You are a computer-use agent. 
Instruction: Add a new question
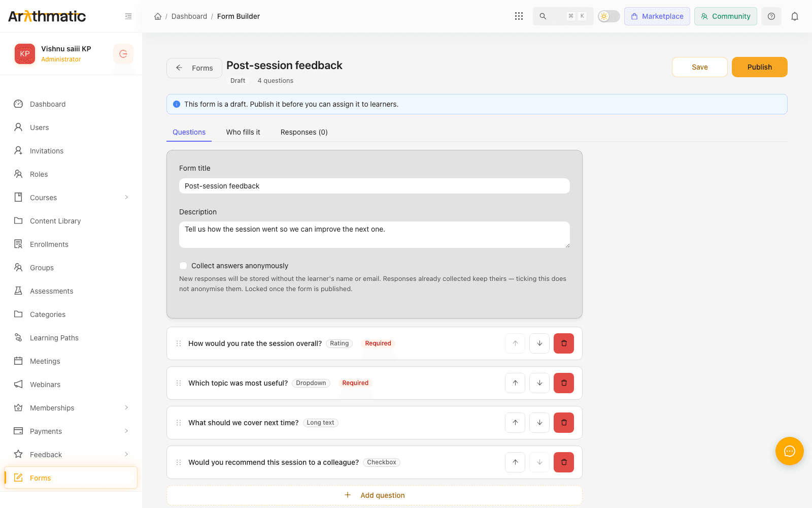pyautogui.click(x=375, y=495)
